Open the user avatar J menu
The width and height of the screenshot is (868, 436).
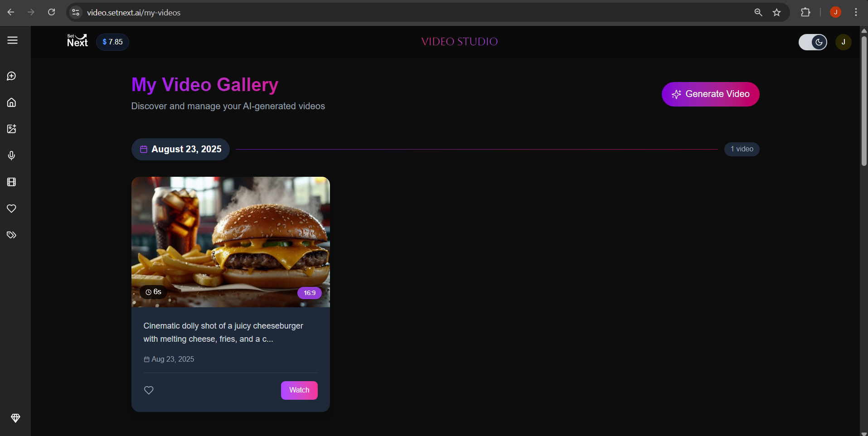coord(843,42)
